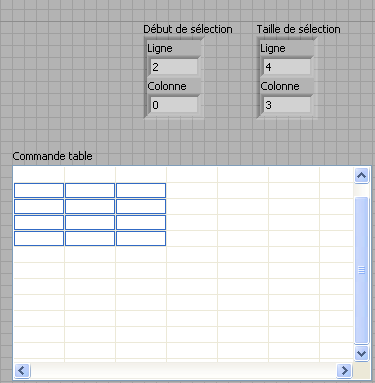Select Ligne field under Début de sélection
Viewport: 375px width, 383px height.
click(x=174, y=67)
